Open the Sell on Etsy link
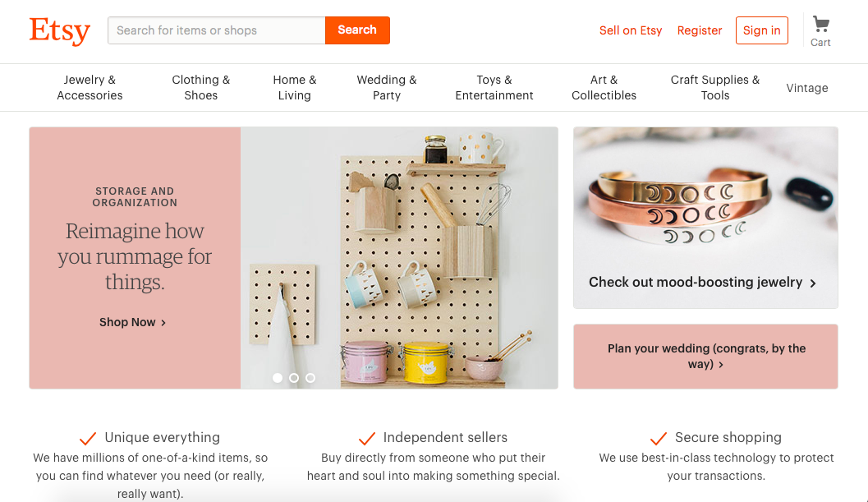Image resolution: width=868 pixels, height=502 pixels. coord(630,30)
